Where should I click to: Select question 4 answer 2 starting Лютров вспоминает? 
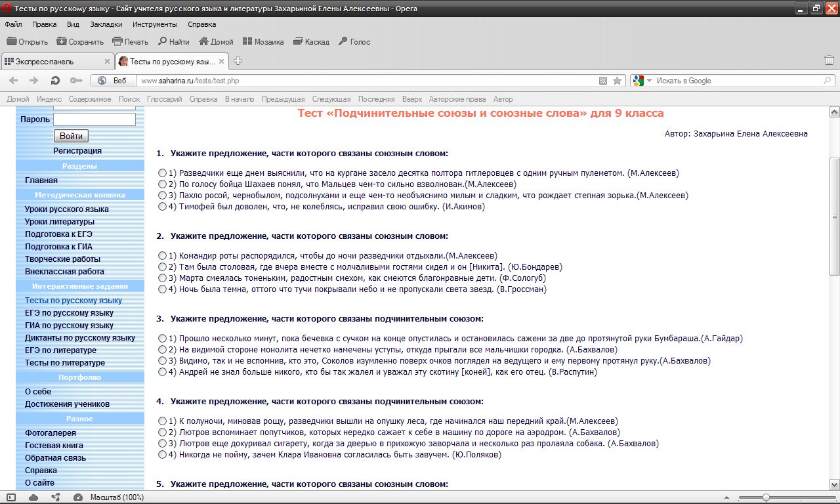click(x=162, y=432)
